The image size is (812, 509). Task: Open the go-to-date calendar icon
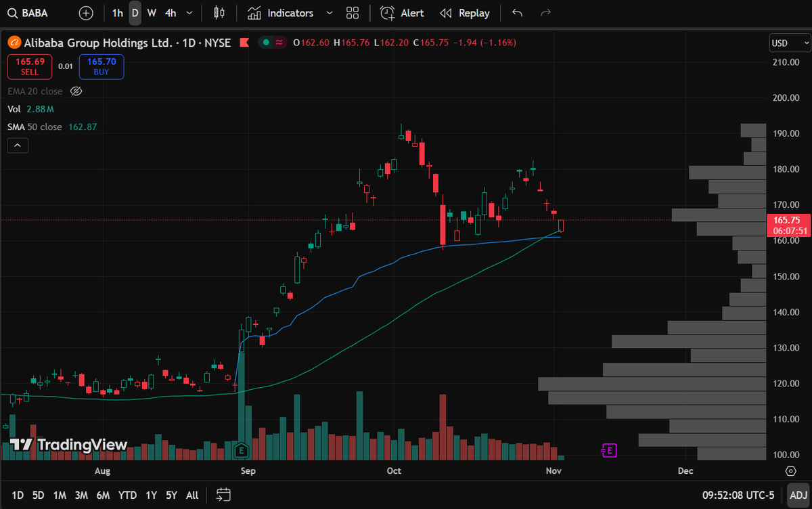click(x=223, y=495)
